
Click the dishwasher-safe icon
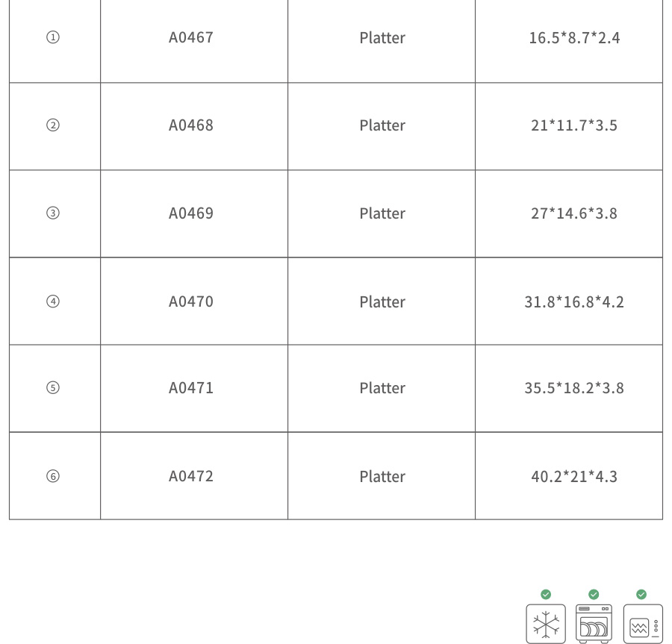point(594,624)
